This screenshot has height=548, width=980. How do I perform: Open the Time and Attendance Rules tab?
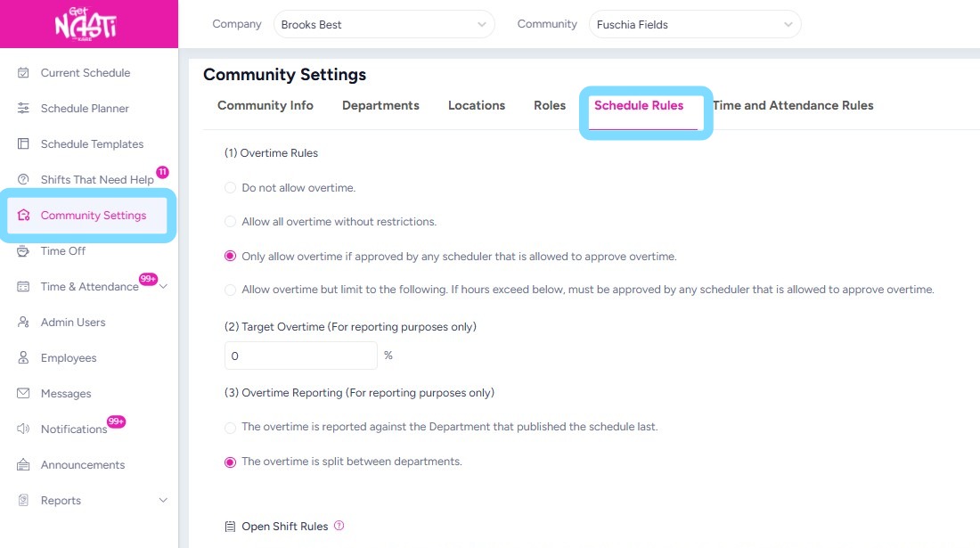pos(793,105)
